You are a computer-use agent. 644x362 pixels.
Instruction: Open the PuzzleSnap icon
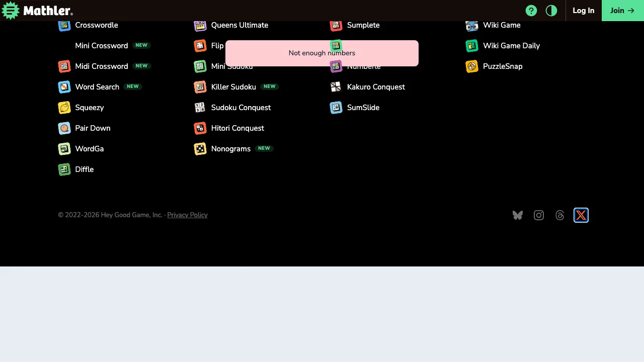[x=472, y=66]
